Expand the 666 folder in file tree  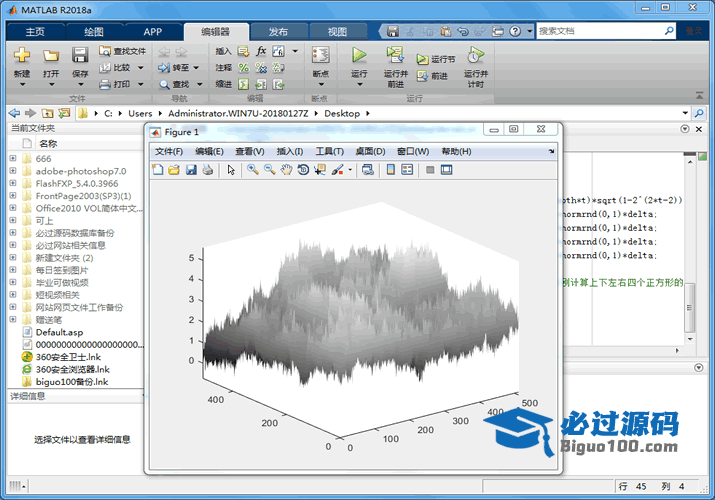(x=12, y=159)
